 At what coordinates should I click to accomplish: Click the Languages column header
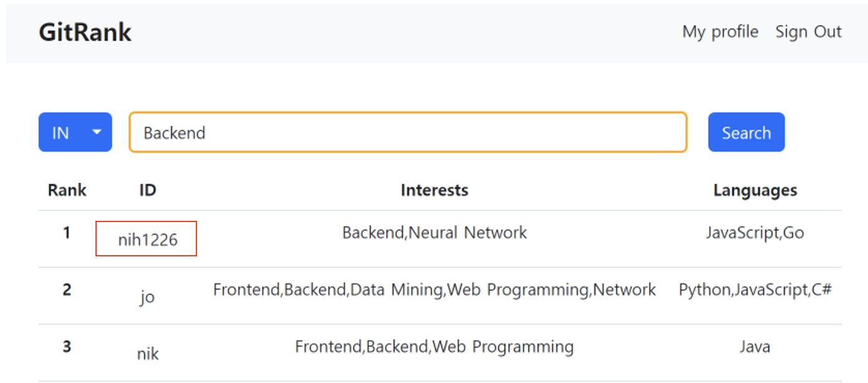click(755, 190)
